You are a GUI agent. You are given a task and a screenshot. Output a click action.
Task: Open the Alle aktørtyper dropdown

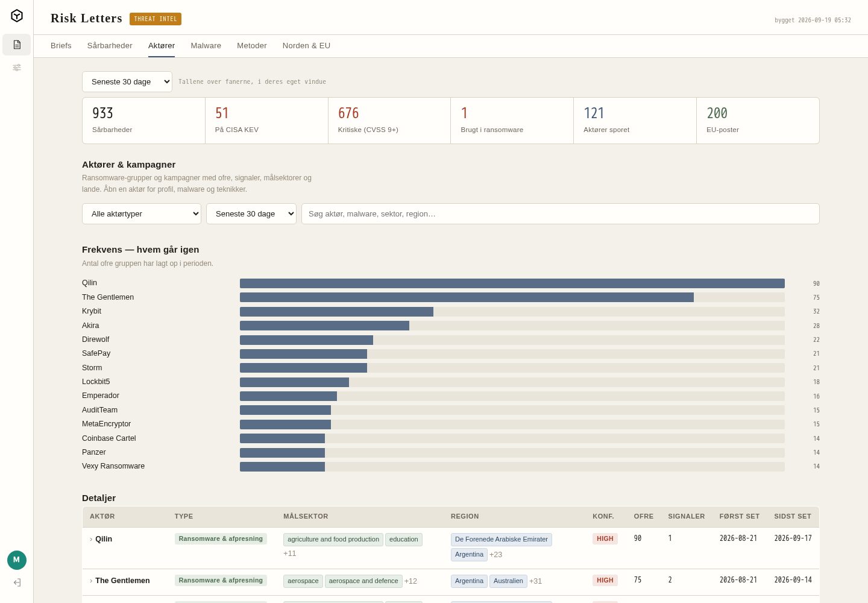[x=142, y=214]
